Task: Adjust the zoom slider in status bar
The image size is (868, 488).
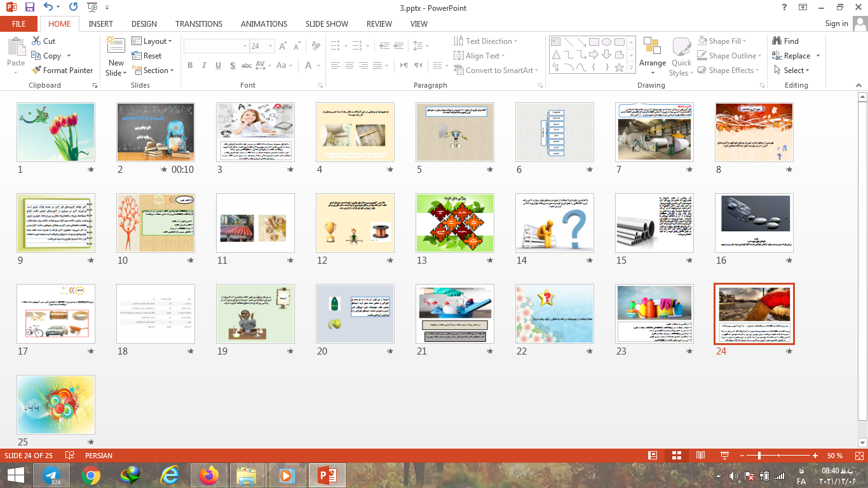Action: (x=759, y=456)
